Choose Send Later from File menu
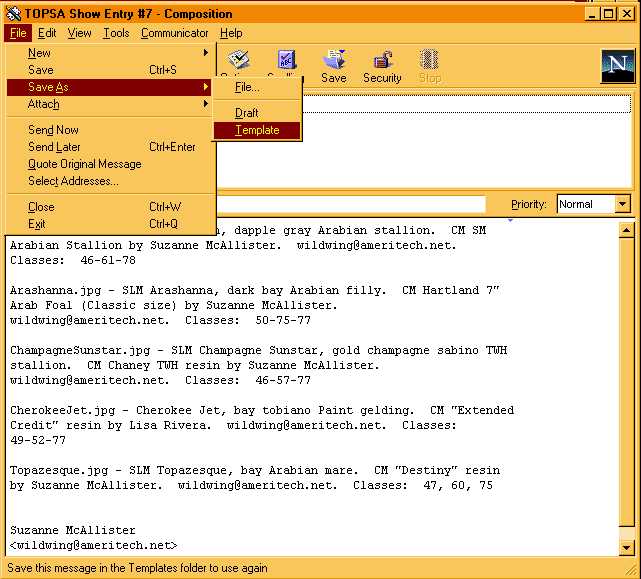Viewport: 641px width, 579px height. click(x=109, y=147)
